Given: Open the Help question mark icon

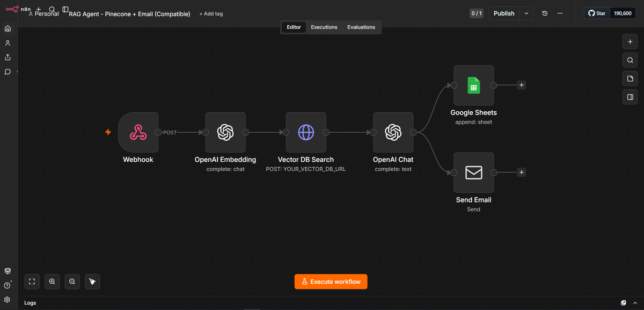Looking at the screenshot, I should 8,285.
